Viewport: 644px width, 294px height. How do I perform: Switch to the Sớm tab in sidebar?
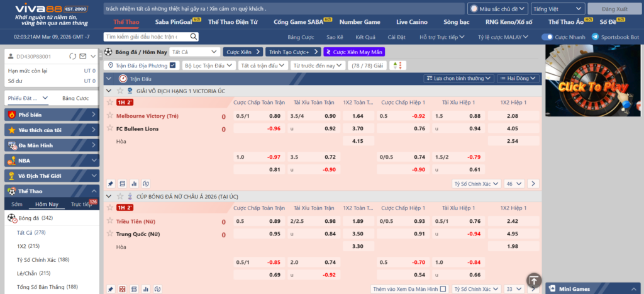17,204
